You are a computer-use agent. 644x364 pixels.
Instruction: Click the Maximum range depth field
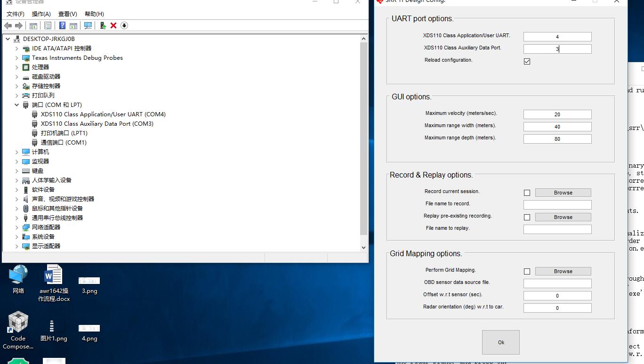[x=557, y=139]
